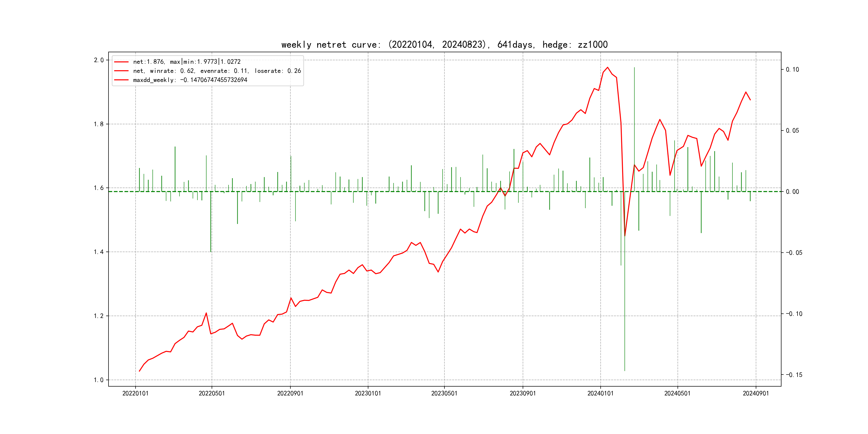Click the 1.4 left y-axis label
868x434 pixels.
point(98,252)
